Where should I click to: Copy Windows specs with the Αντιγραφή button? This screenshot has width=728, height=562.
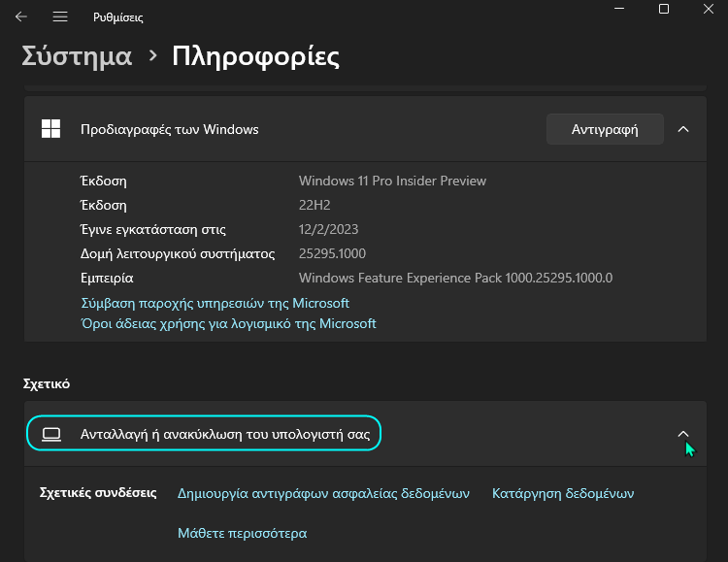[605, 129]
